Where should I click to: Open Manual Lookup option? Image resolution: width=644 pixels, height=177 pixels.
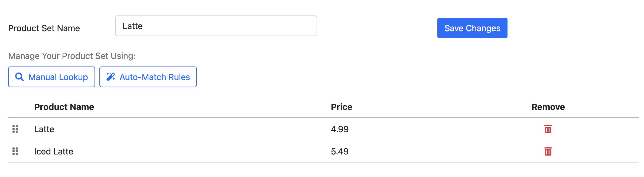pos(51,77)
